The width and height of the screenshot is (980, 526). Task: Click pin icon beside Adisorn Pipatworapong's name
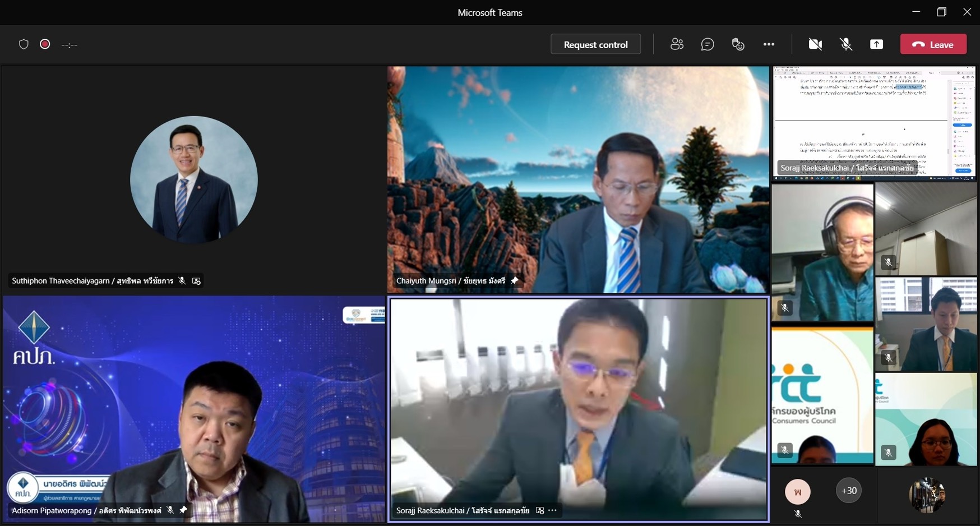tap(183, 510)
